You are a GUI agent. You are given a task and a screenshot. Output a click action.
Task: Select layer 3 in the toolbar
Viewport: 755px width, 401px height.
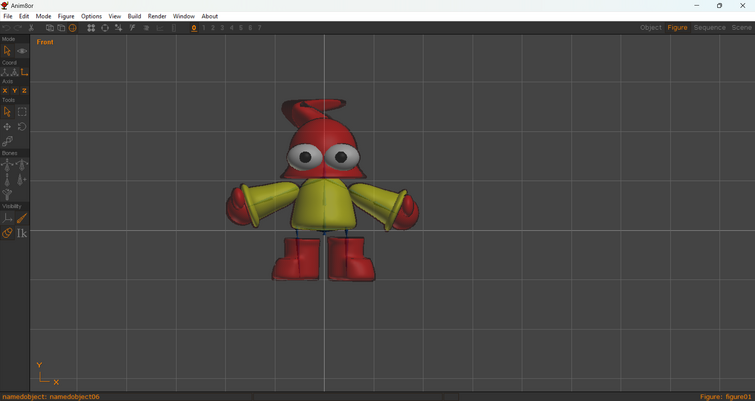point(222,28)
